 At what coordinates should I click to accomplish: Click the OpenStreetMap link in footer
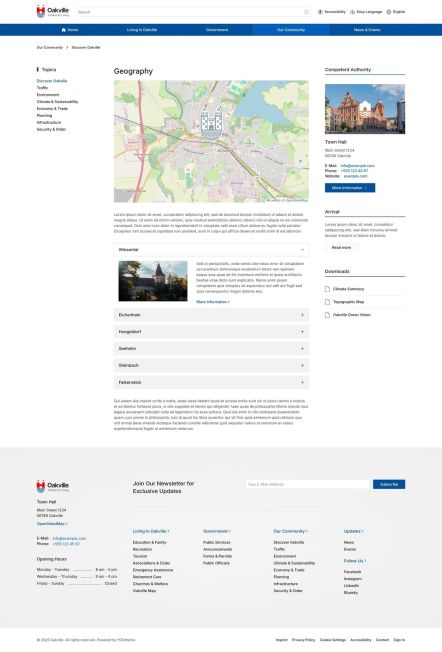click(x=52, y=524)
